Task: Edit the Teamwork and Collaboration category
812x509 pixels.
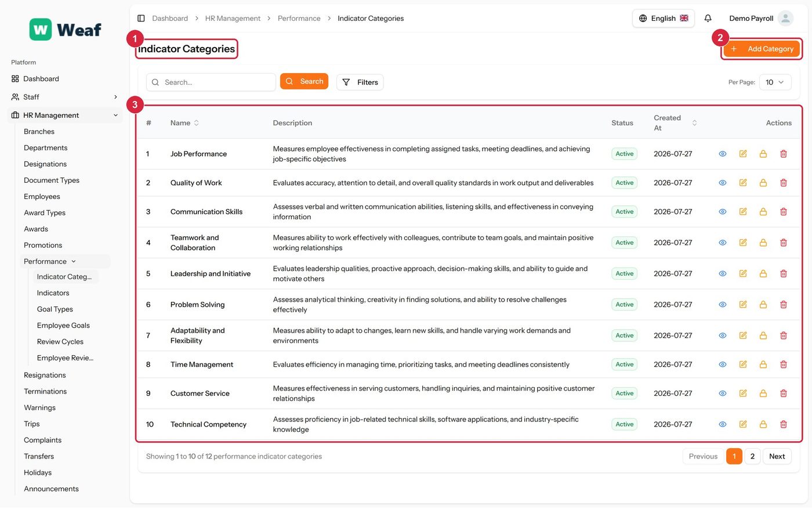Action: (743, 243)
